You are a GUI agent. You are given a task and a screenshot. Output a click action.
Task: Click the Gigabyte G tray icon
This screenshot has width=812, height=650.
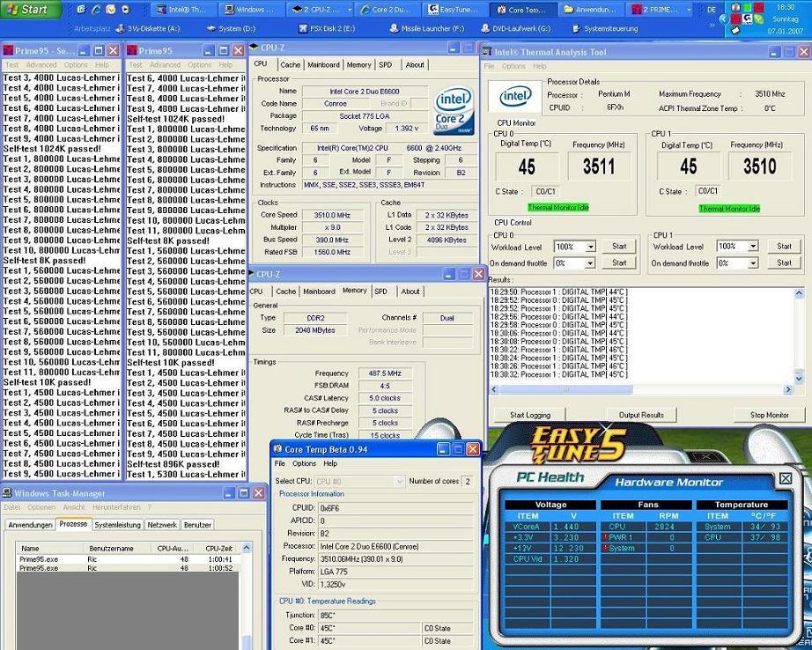(x=747, y=19)
